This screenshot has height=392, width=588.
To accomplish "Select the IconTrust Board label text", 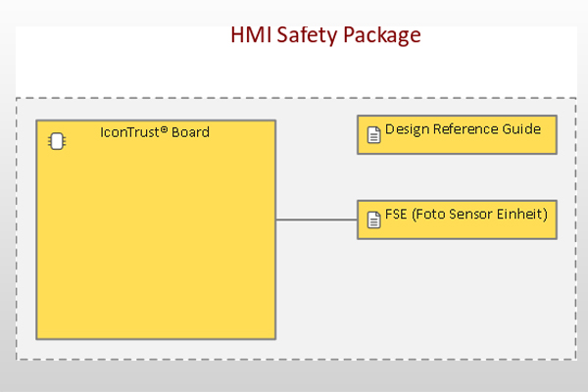I will (x=155, y=132).
